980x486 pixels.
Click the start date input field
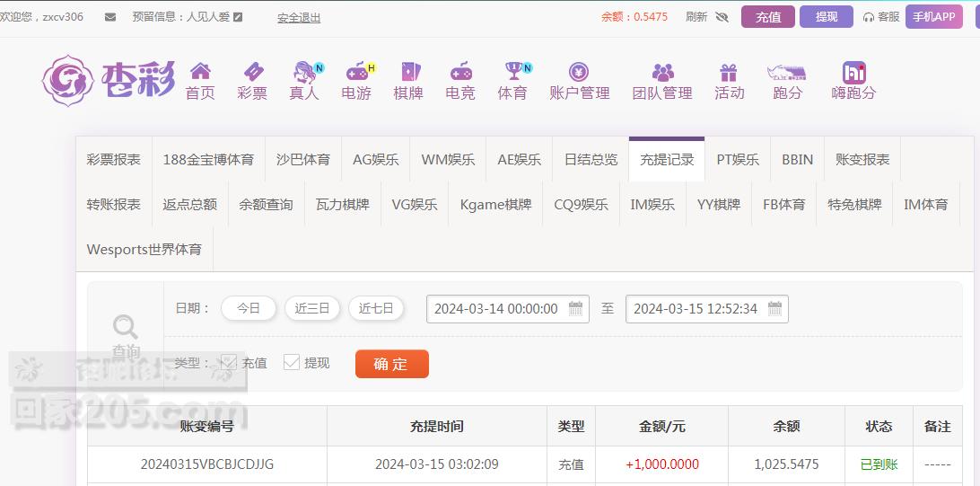coord(496,309)
